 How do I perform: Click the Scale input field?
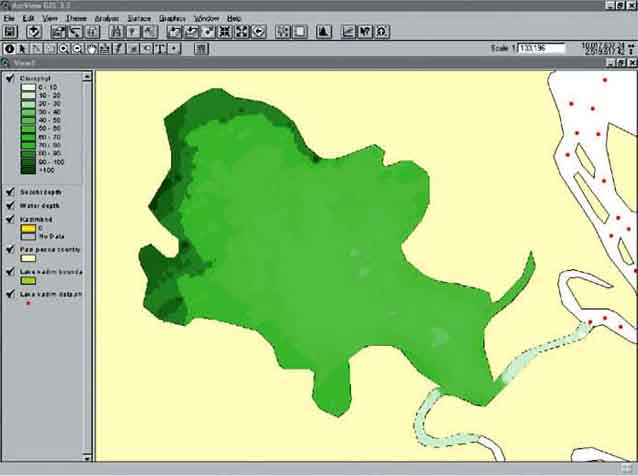540,48
